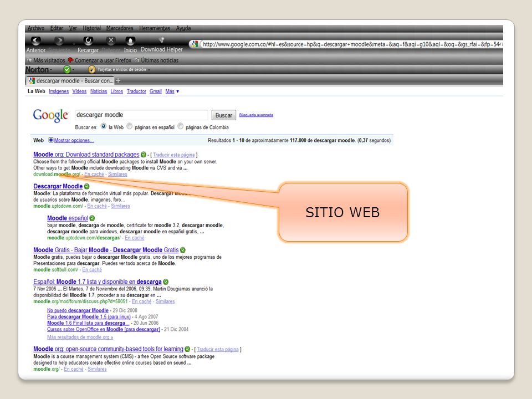Open 'Cursos sobre OpenOffice en Moodle' link
Image resolution: width=532 pixels, height=399 pixels.
coord(104,329)
